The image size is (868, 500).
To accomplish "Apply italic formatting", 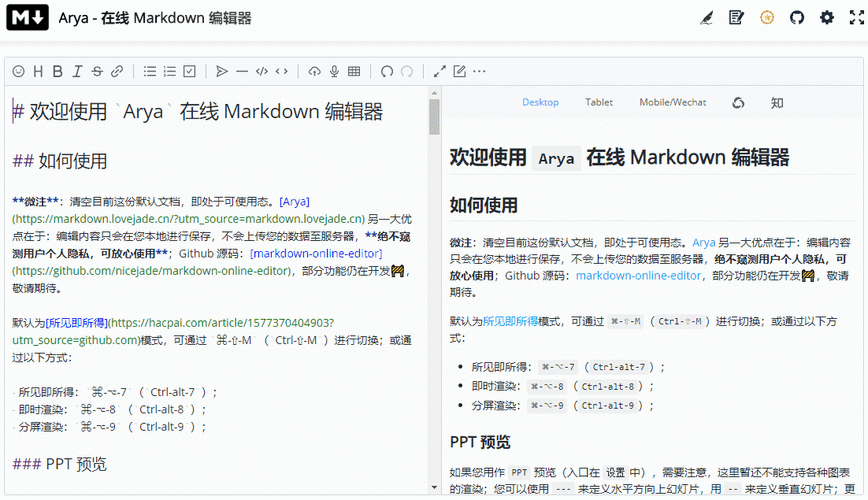I will tap(78, 71).
